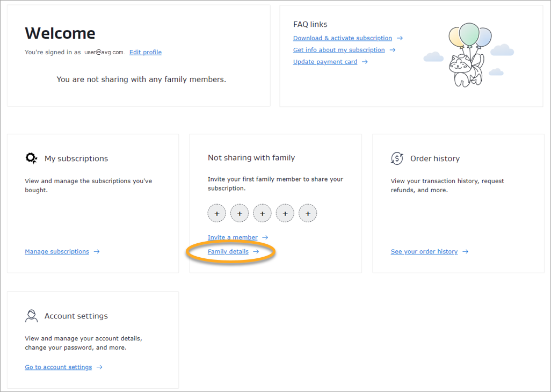The height and width of the screenshot is (392, 551).
Task: Open the Edit profile link
Action: pyautogui.click(x=145, y=52)
